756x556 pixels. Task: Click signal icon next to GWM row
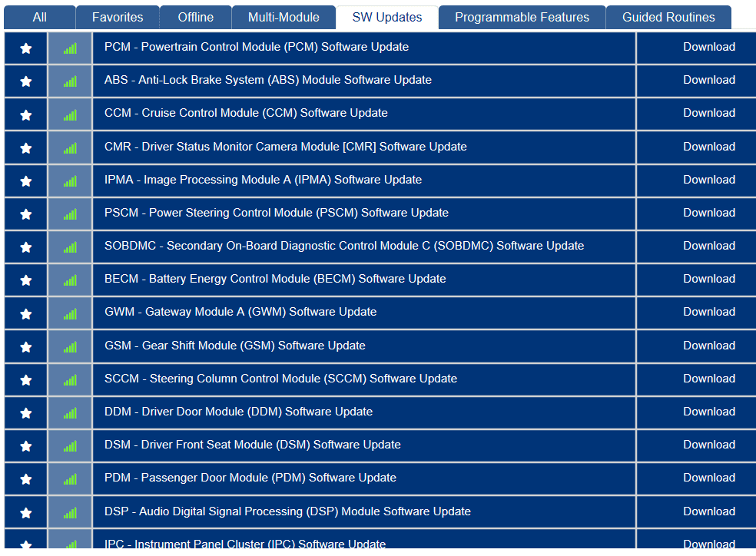pyautogui.click(x=70, y=313)
